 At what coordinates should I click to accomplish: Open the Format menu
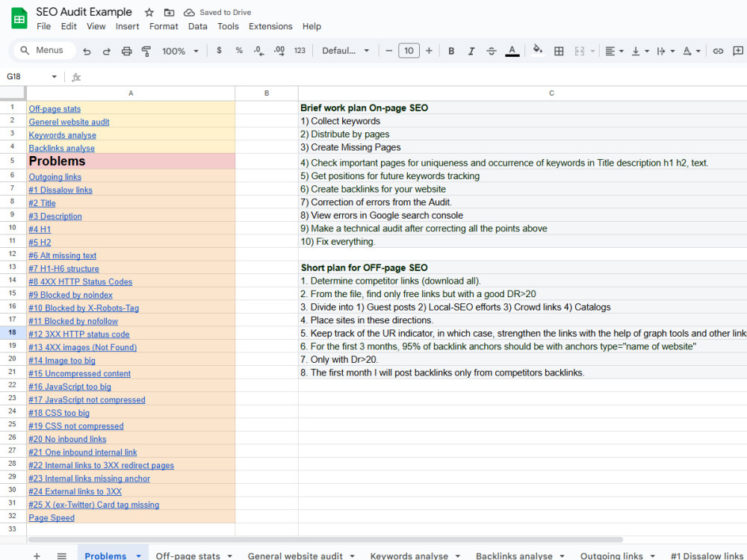tap(164, 26)
